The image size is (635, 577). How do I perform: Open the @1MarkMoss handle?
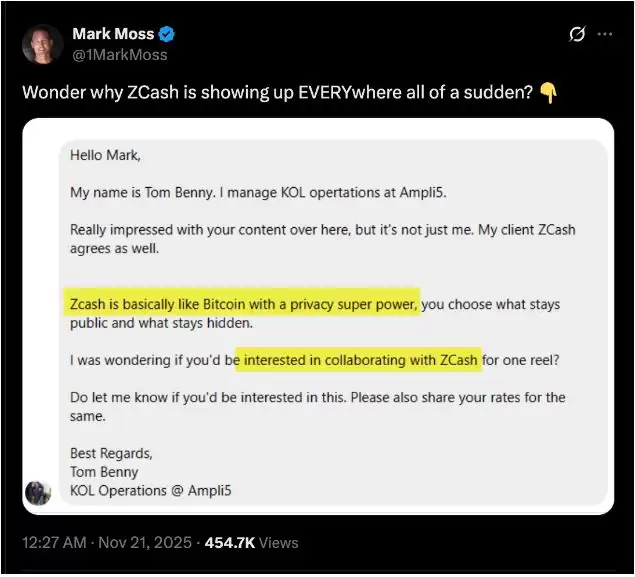pos(120,55)
